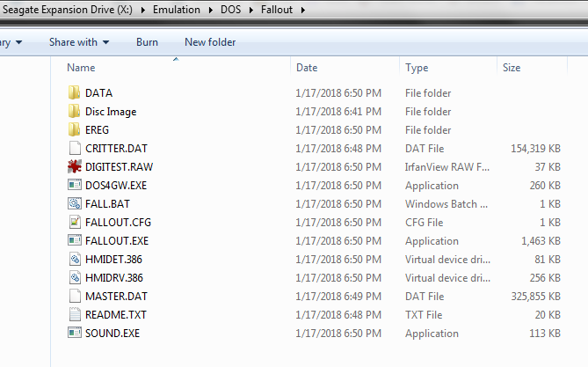Open the partially visible library dropdown
The width and height of the screenshot is (588, 367).
coord(11,42)
